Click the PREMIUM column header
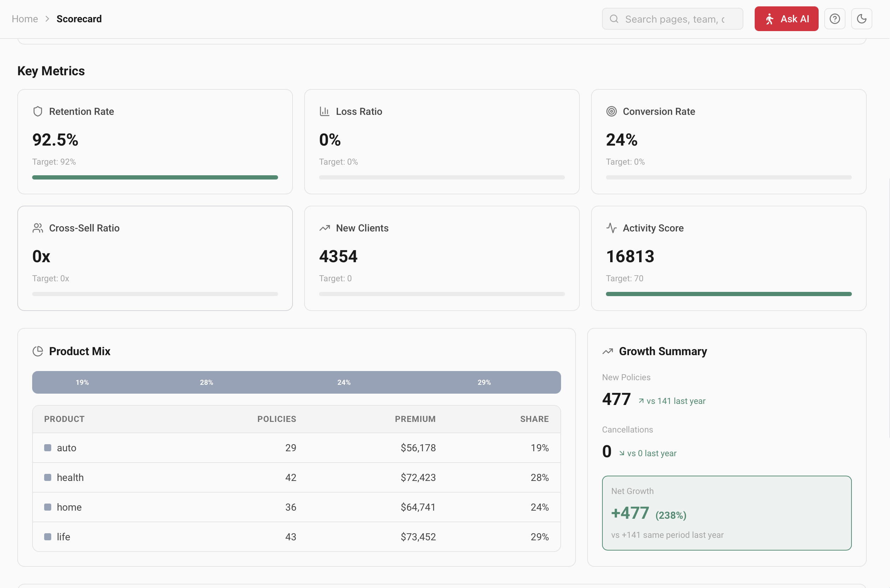 tap(415, 419)
